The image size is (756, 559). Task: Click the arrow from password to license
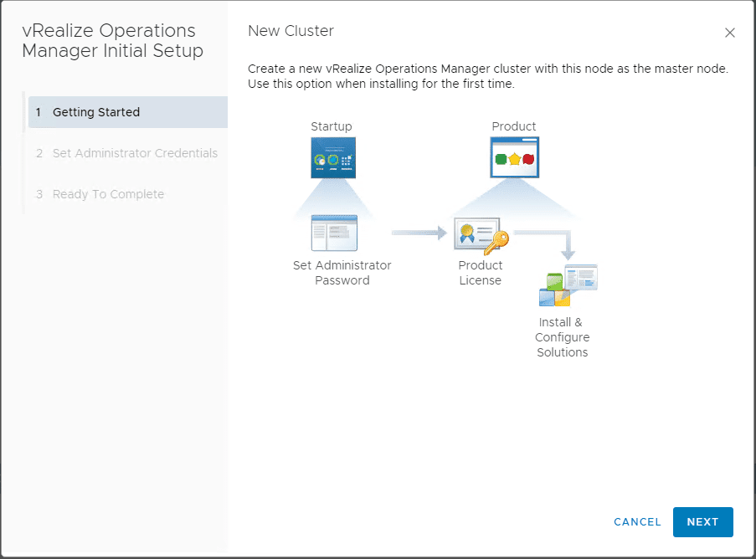(x=419, y=233)
